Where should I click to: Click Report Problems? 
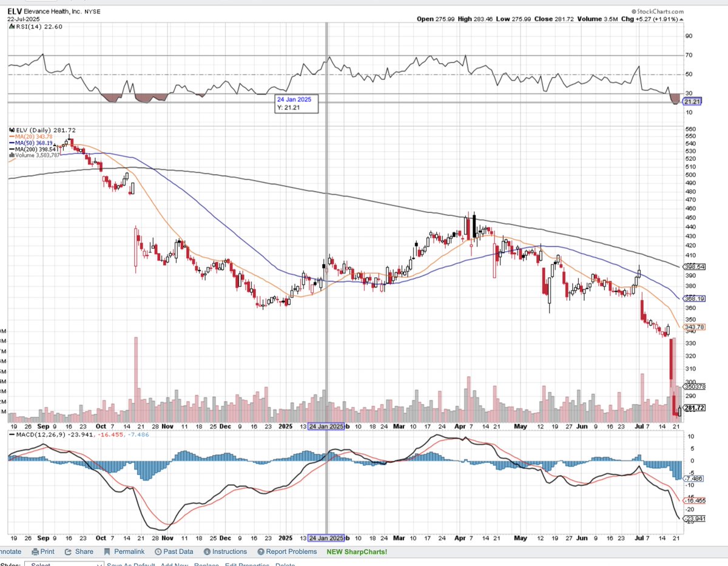pyautogui.click(x=287, y=551)
